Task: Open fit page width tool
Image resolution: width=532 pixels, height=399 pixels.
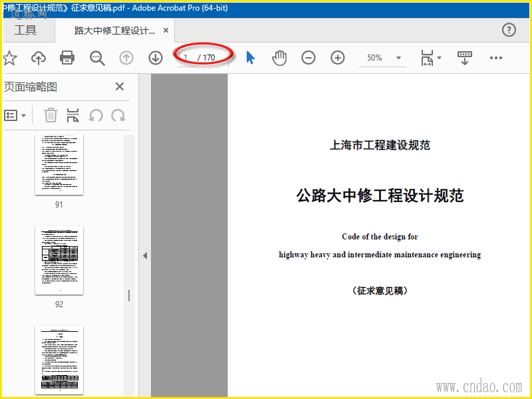Action: pos(427,58)
